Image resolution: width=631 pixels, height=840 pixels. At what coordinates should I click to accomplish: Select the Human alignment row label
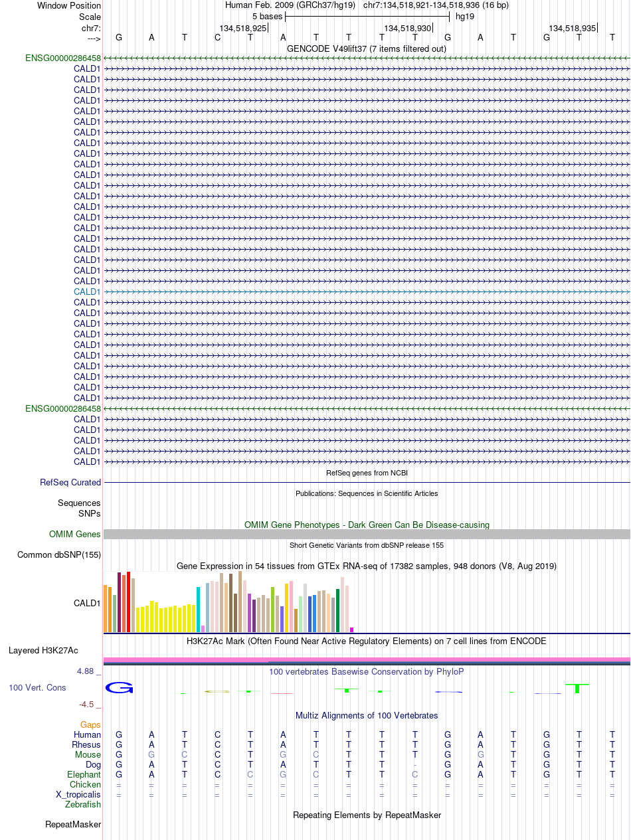(x=87, y=735)
